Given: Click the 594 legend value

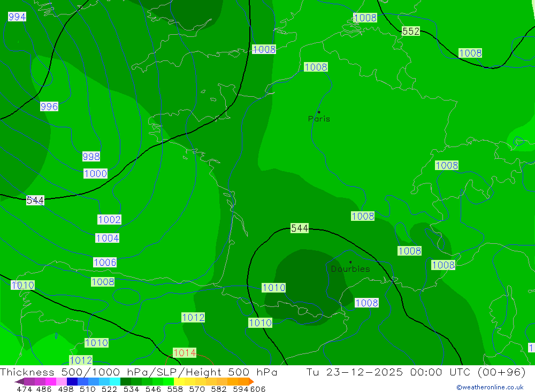Looking at the screenshot, I should 241,389.
